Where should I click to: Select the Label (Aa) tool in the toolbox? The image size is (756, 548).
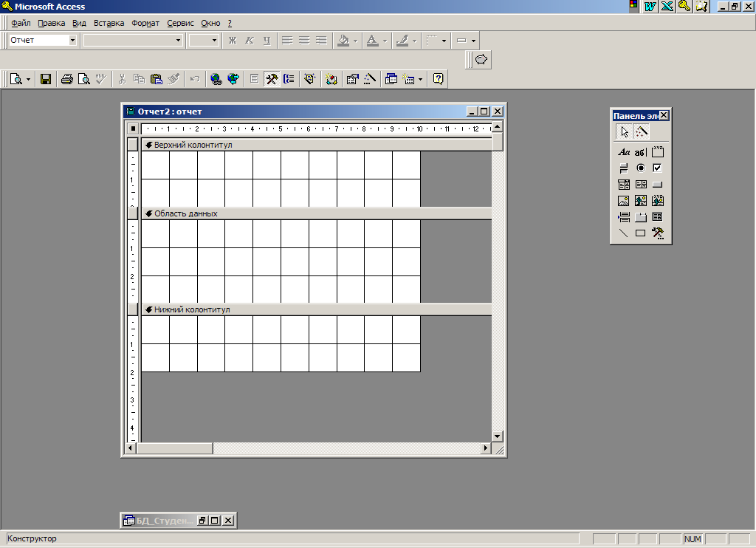[x=624, y=152]
